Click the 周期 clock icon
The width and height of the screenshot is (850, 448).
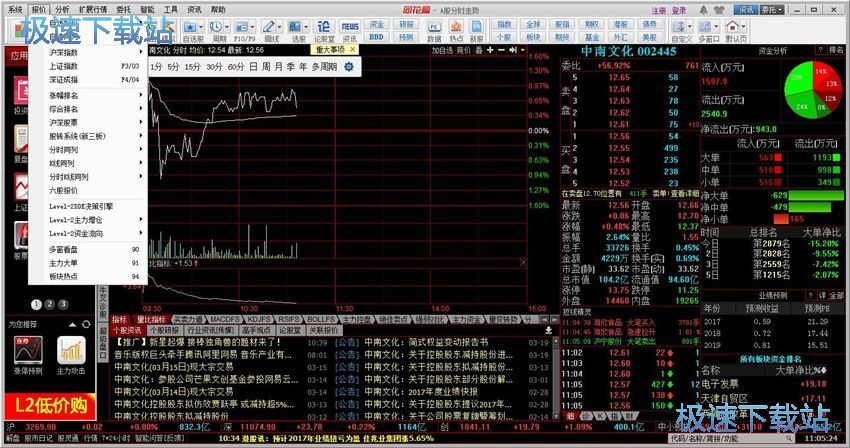pos(216,27)
